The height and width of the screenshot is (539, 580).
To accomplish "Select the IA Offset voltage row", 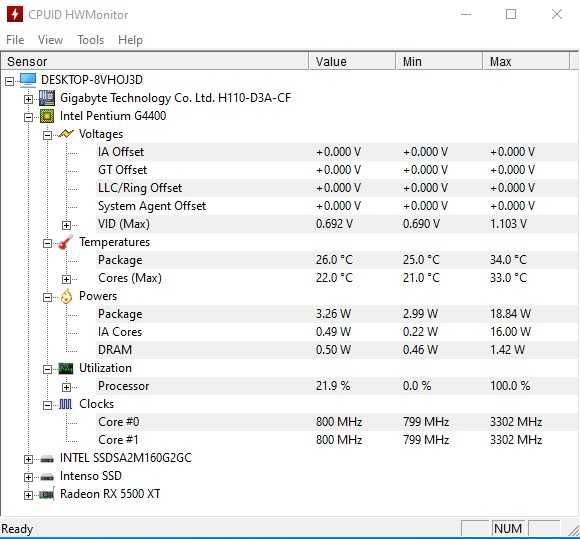I will 337,152.
